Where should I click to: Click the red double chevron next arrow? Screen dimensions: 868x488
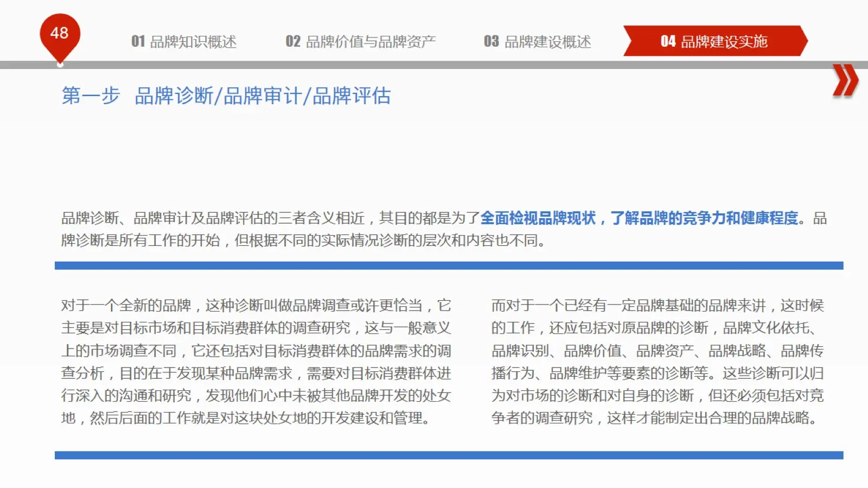(x=845, y=80)
